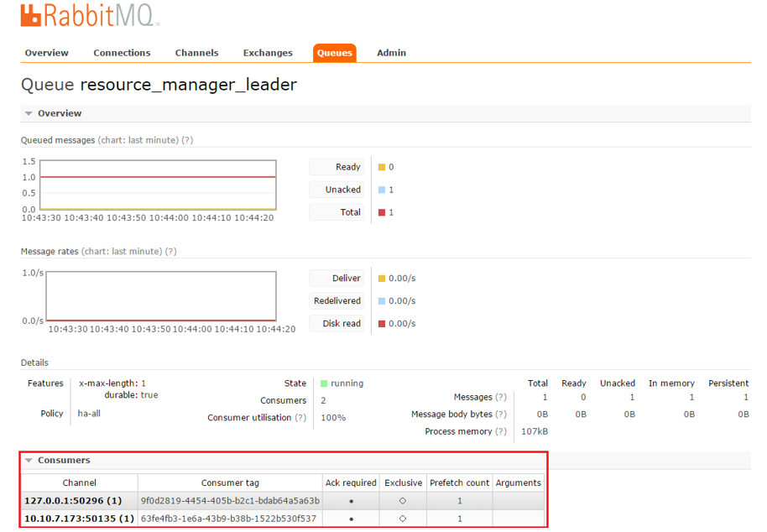
Task: Switch to the Connections tab
Action: (x=122, y=53)
